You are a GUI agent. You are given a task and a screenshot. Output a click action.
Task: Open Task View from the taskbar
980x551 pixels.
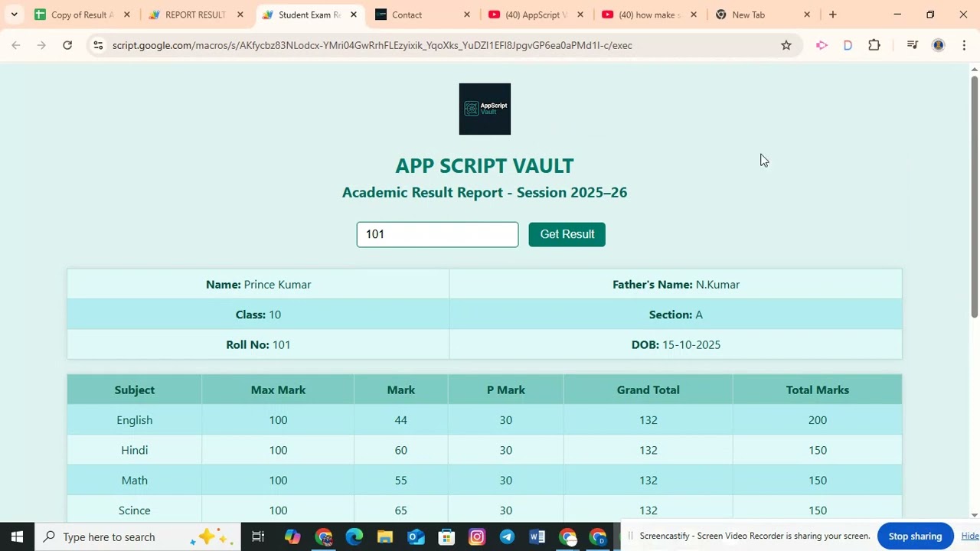coord(258,536)
